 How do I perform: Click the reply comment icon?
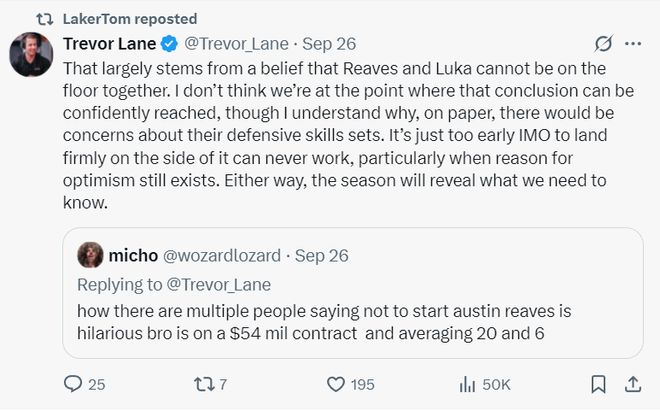click(72, 384)
